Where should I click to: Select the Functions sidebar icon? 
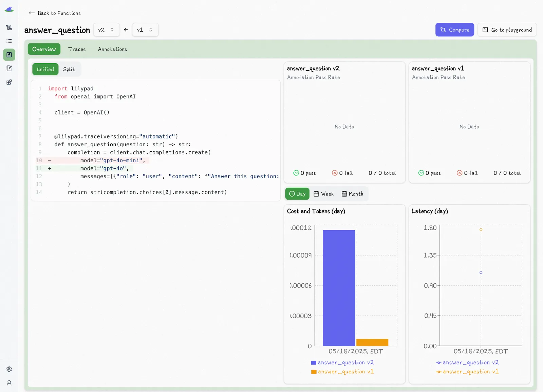pos(9,55)
